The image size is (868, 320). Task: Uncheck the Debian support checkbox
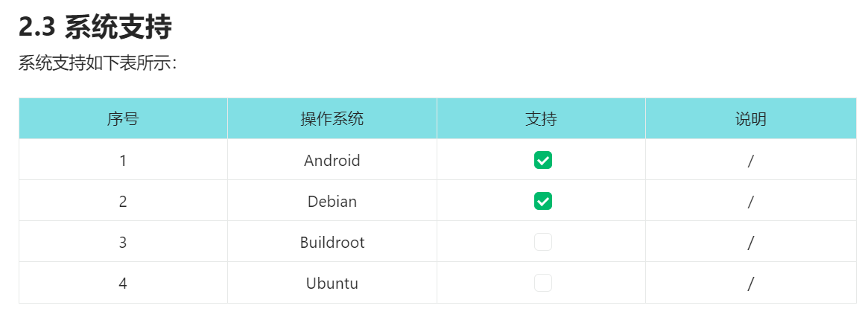click(x=542, y=201)
